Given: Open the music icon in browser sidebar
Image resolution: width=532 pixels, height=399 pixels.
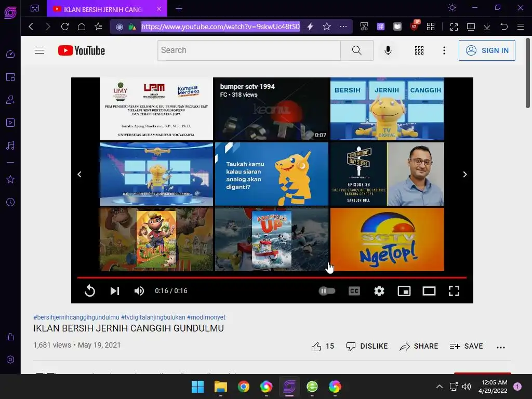Looking at the screenshot, I should click(x=10, y=146).
